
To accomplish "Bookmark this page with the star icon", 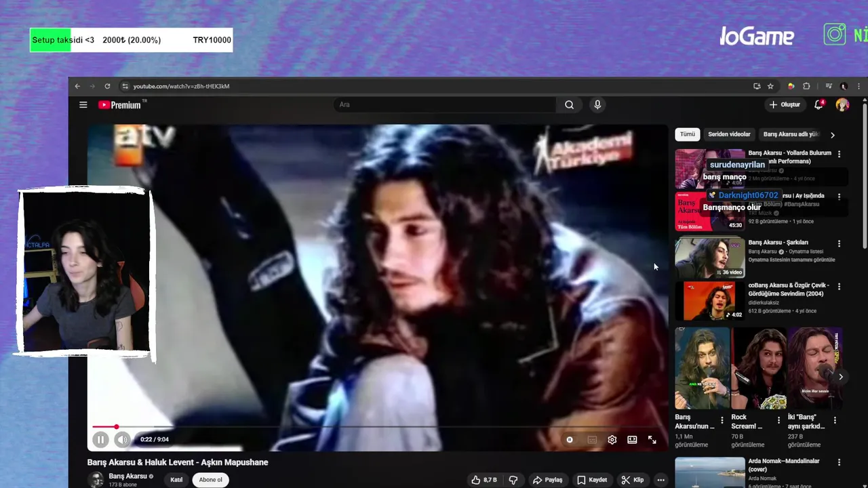I will click(770, 86).
